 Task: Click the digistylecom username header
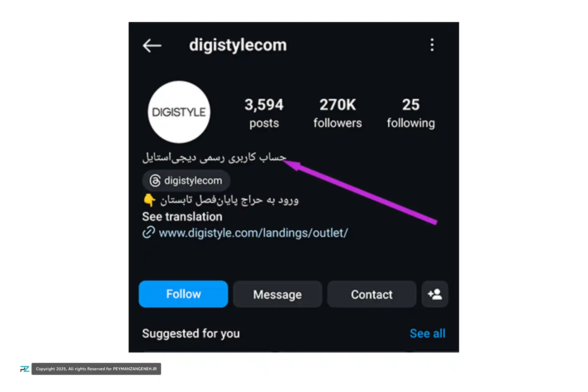coord(238,45)
